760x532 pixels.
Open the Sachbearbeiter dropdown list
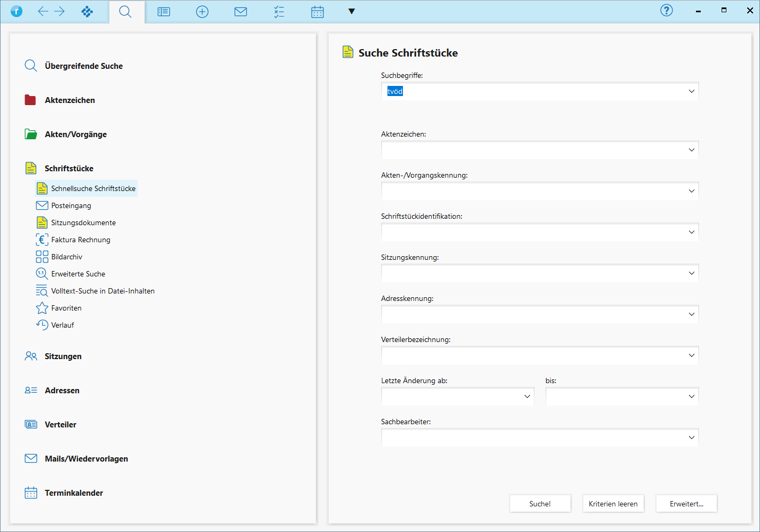click(x=691, y=438)
